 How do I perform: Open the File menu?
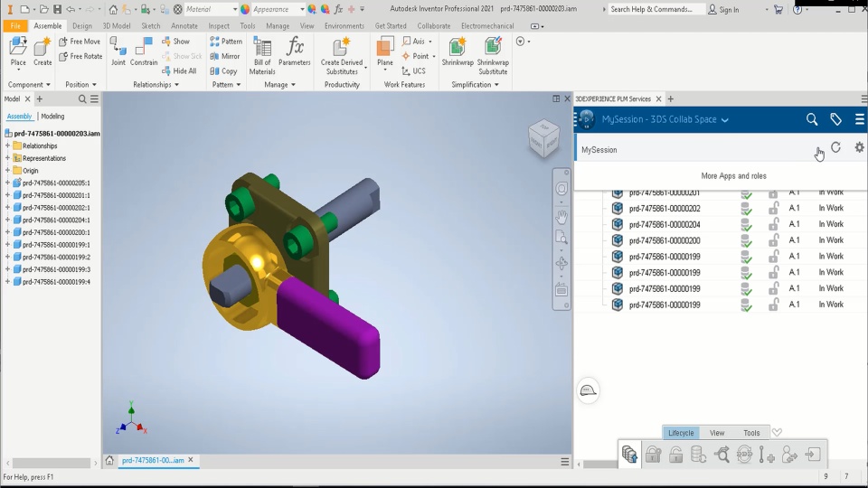click(15, 26)
